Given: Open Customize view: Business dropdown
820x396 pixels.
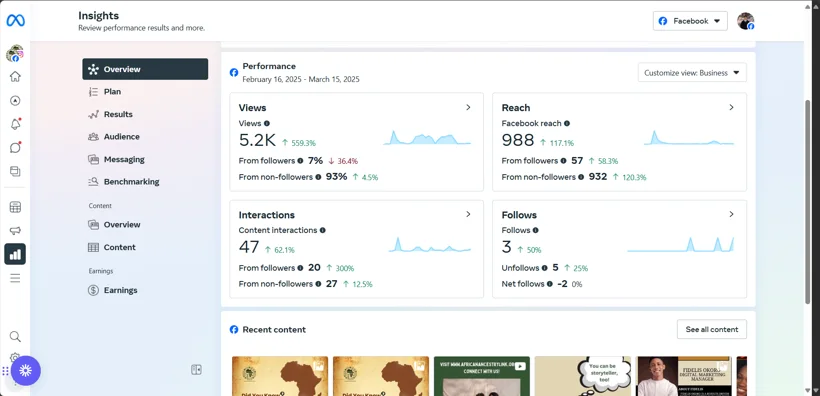Looking at the screenshot, I should pyautogui.click(x=692, y=73).
